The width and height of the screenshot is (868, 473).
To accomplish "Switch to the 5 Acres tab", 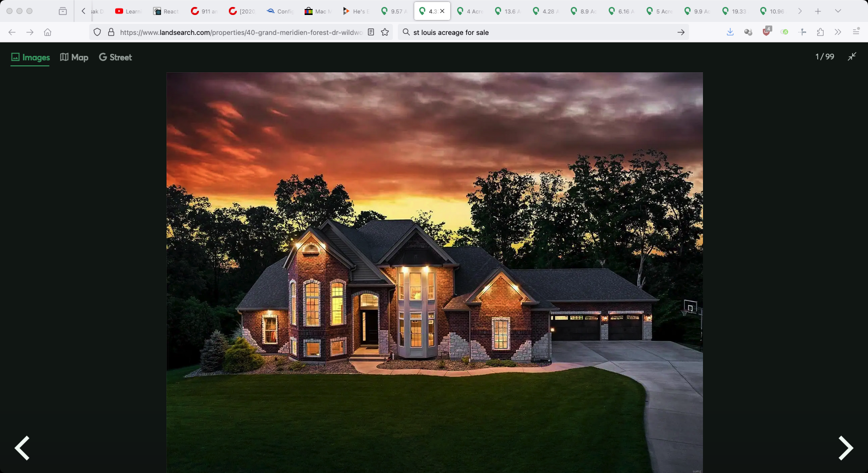I will pos(659,11).
